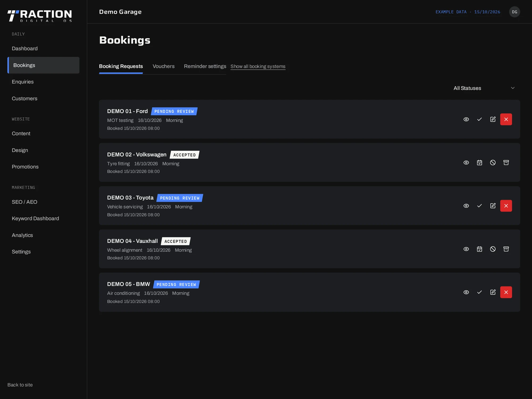The height and width of the screenshot is (399, 532).
Task: Follow the Show all booking systems link
Action: pyautogui.click(x=258, y=66)
